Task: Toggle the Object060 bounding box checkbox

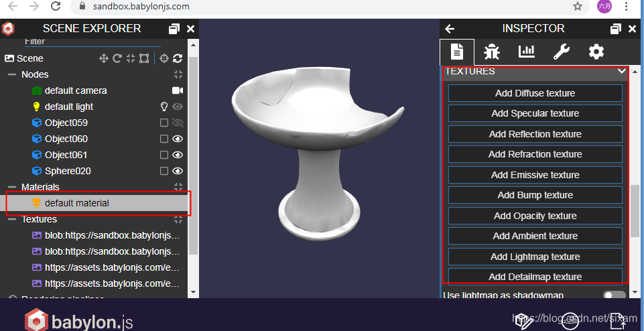Action: pos(164,139)
